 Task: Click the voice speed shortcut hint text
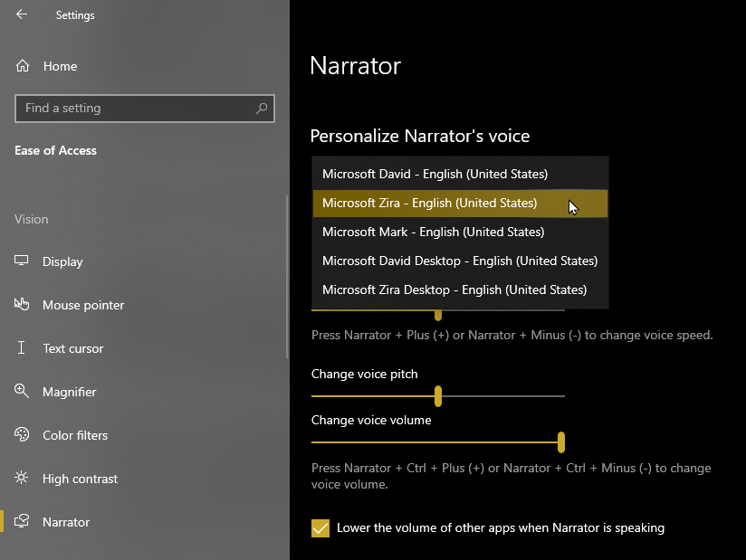pos(512,335)
